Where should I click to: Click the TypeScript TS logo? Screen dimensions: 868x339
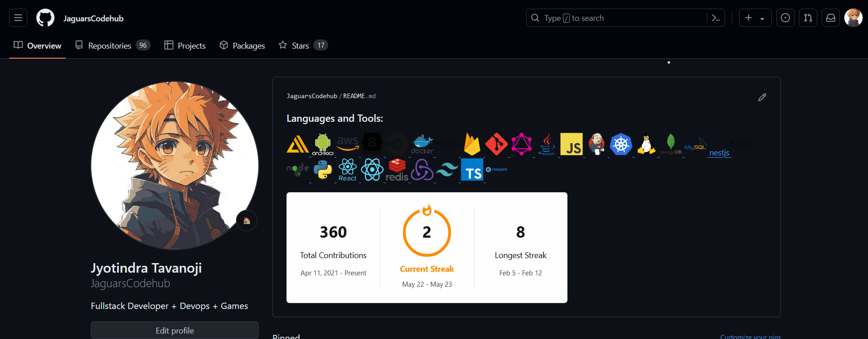tap(473, 170)
